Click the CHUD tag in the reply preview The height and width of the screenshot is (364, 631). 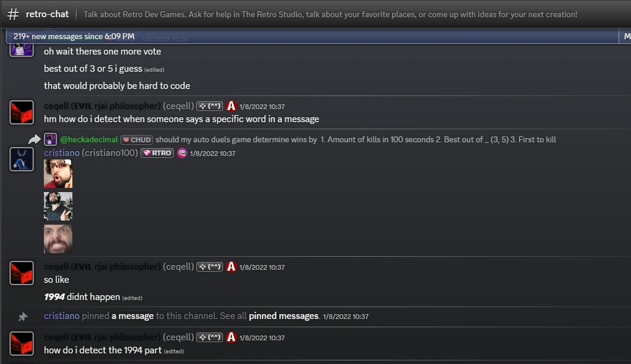tap(137, 140)
